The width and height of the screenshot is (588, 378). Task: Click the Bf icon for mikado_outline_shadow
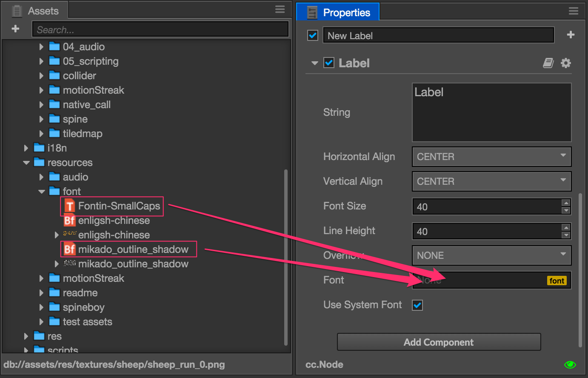(x=70, y=249)
